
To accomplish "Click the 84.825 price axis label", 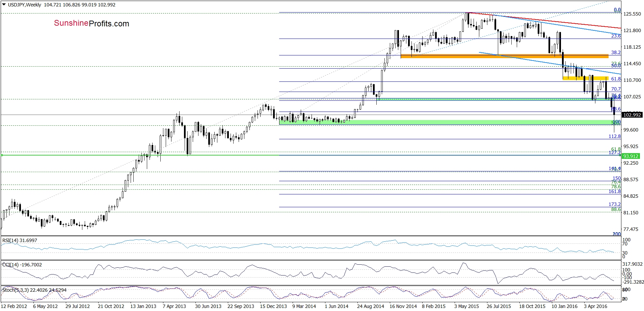I will coord(631,196).
